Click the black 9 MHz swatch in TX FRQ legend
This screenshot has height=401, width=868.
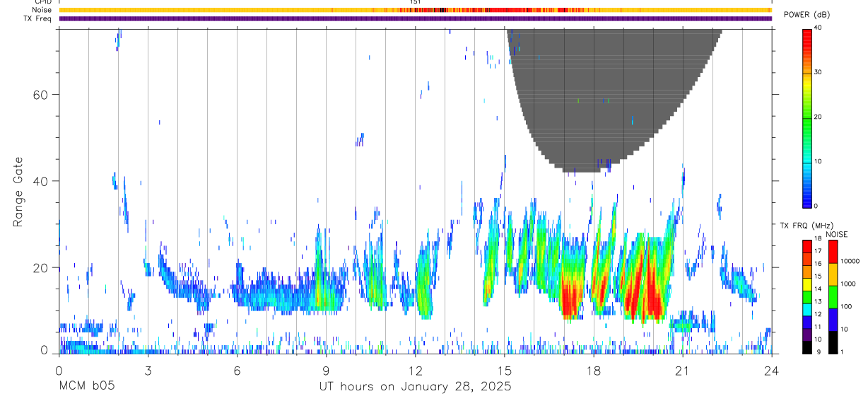[807, 347]
